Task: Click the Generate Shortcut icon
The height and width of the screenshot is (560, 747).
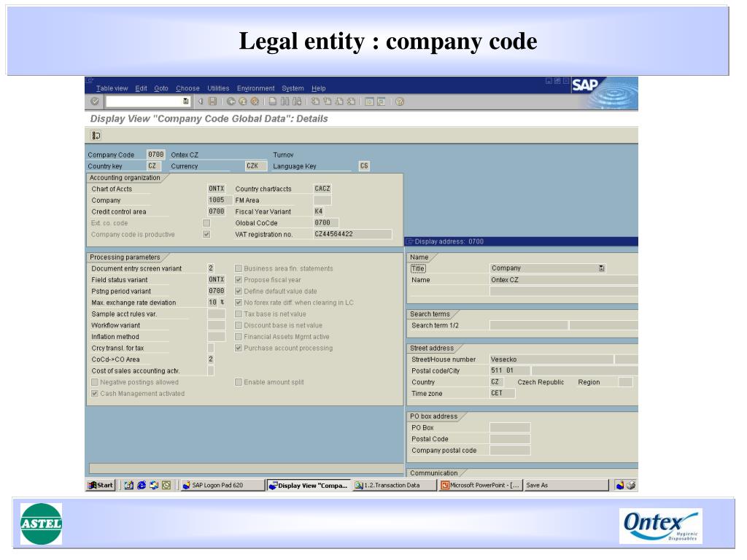Action: point(381,101)
